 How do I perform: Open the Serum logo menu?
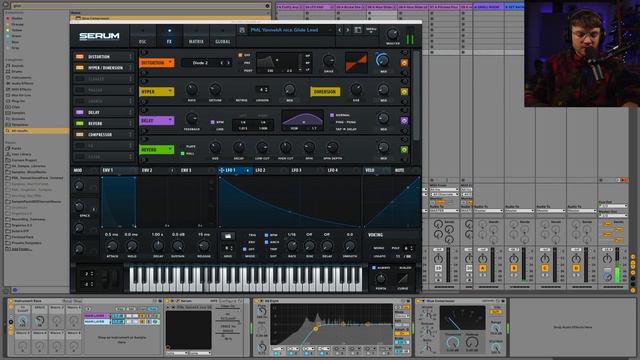tap(99, 36)
